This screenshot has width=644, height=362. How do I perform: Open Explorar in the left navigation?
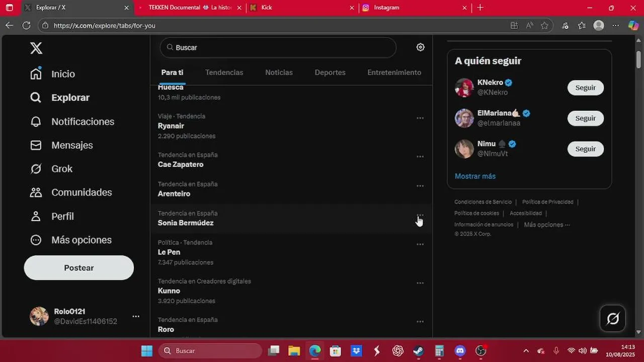pos(59,98)
